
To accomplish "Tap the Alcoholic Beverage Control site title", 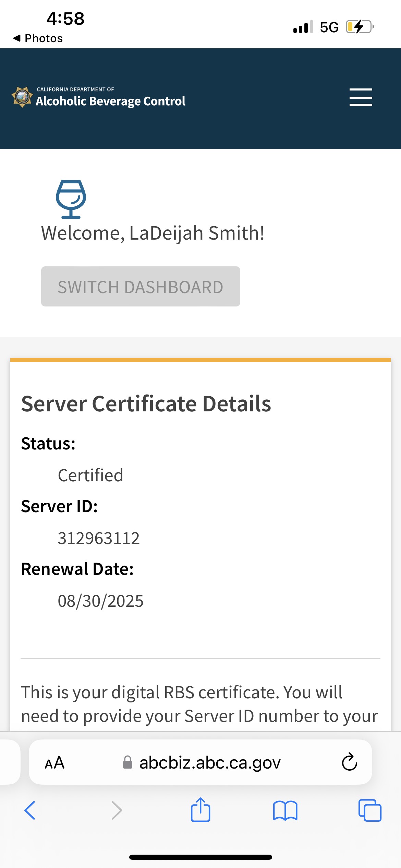I will (x=110, y=101).
